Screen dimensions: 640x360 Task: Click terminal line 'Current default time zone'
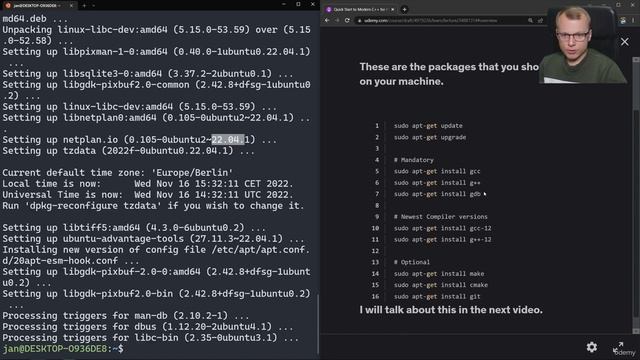pos(118,173)
